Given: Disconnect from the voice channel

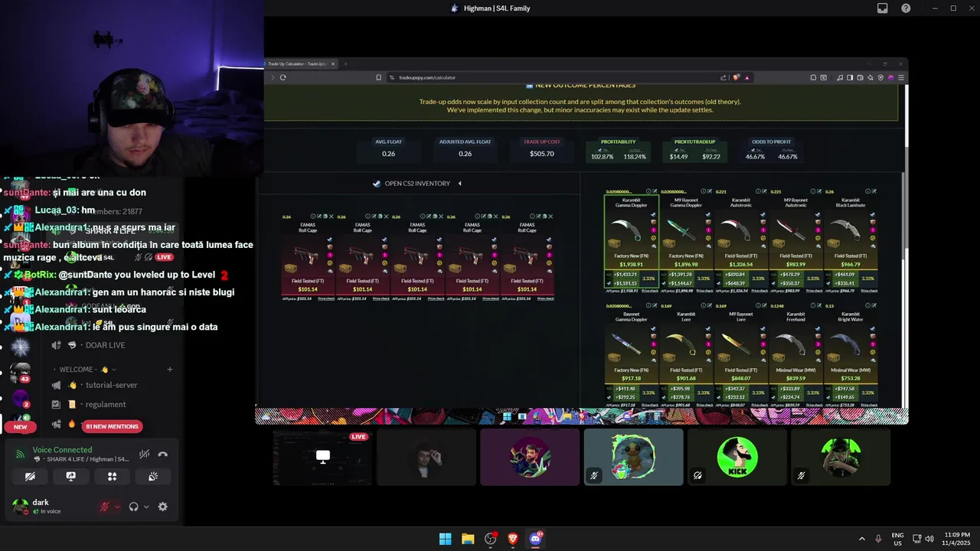Looking at the screenshot, I should point(162,454).
